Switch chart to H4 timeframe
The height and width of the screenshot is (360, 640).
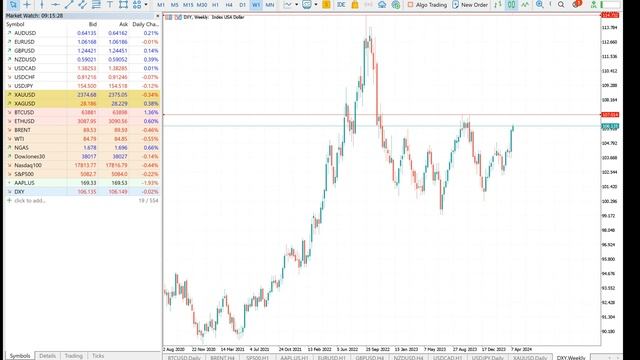(229, 5)
